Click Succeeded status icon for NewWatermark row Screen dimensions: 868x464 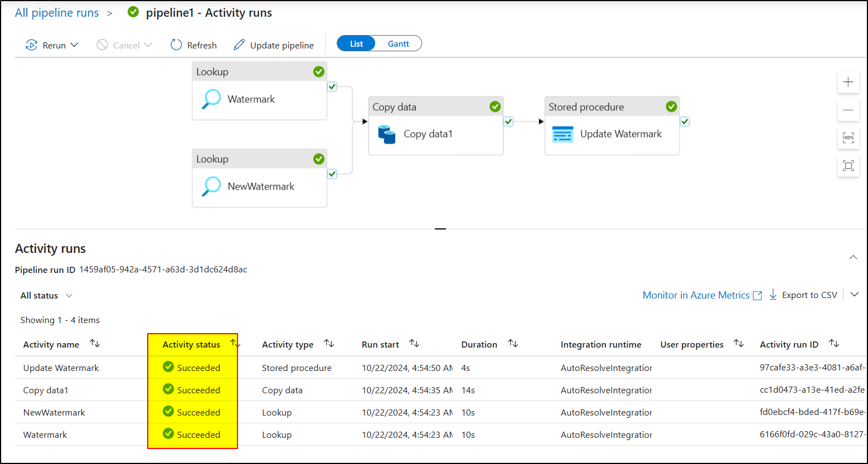[x=168, y=411]
